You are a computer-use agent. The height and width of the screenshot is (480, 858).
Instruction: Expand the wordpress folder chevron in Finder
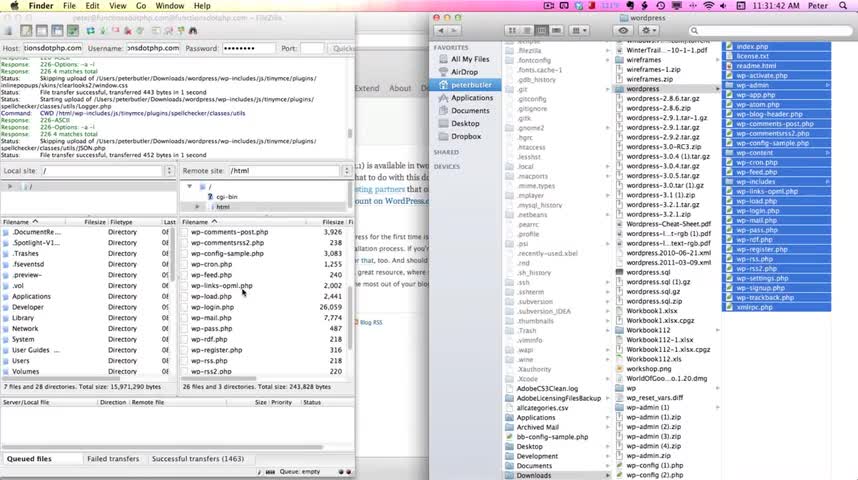click(717, 89)
